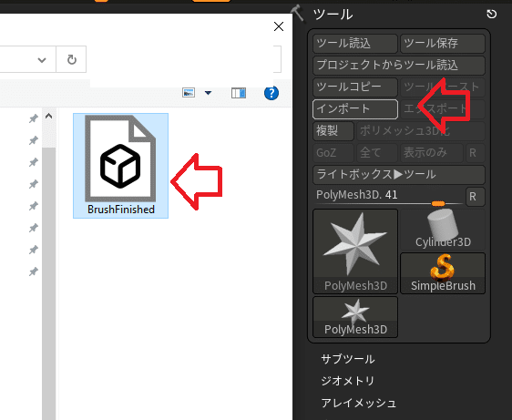Viewport: 512px width, 420px height.
Task: Click the ツール palette title
Action: (333, 15)
